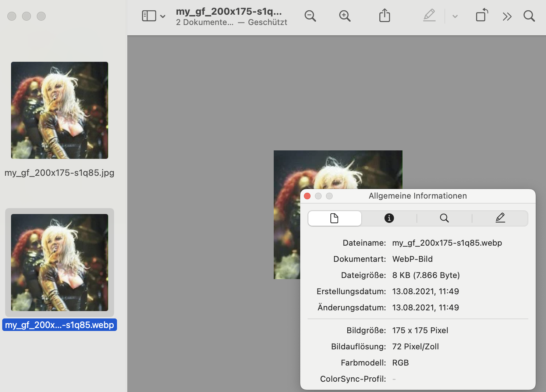Image resolution: width=546 pixels, height=392 pixels.
Task: Click the Geschützt status in title
Action: point(267,22)
